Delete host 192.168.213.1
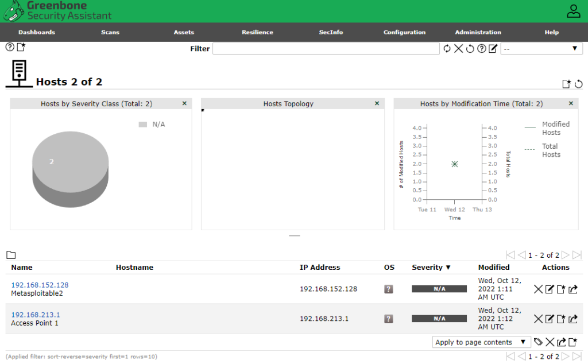This screenshot has height=364, width=588. (538, 319)
